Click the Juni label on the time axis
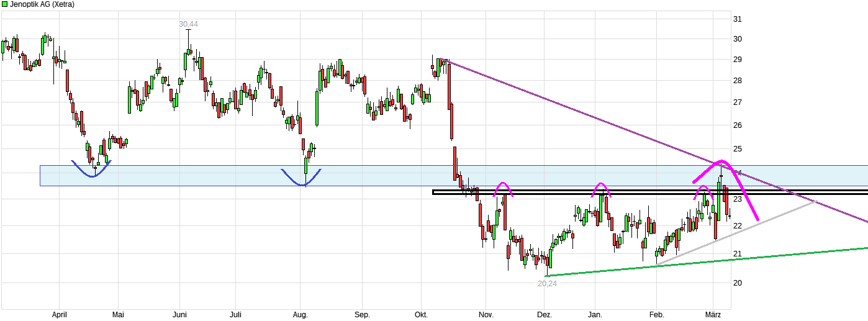868x321 pixels. click(180, 315)
